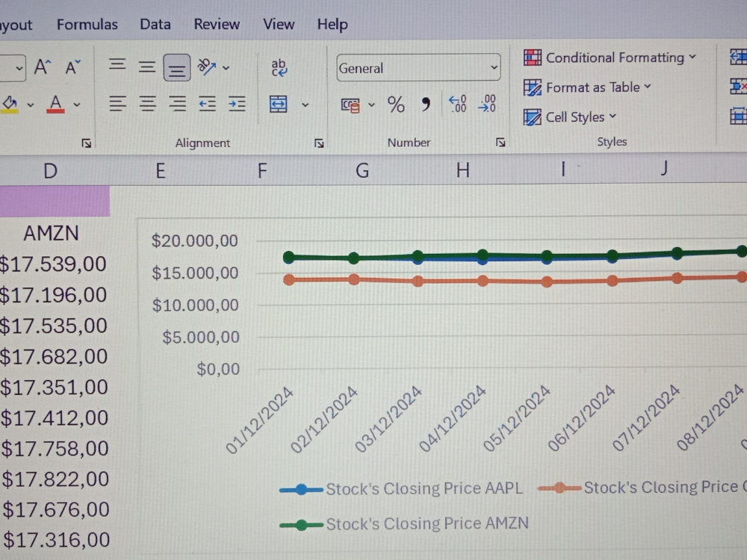Decrease decimal places
747x560 pixels.
pyautogui.click(x=487, y=103)
